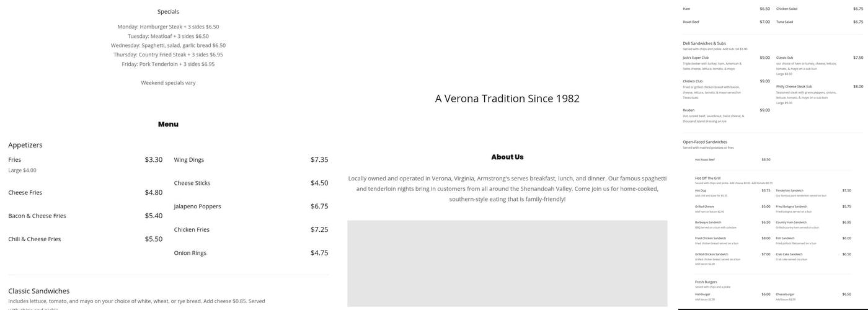Click the Hot Off The Grill heading

(x=707, y=179)
